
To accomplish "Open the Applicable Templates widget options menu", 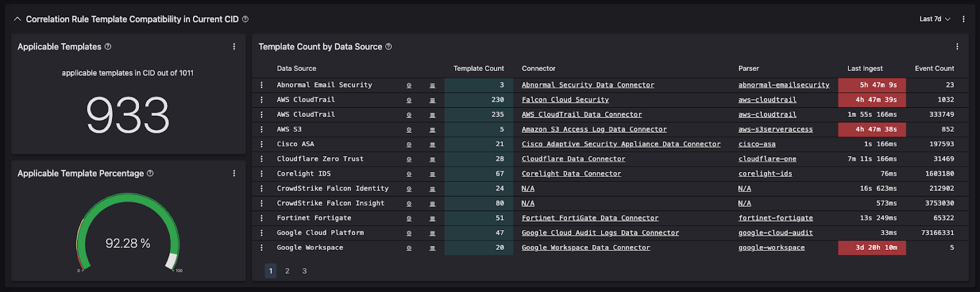I will point(234,47).
